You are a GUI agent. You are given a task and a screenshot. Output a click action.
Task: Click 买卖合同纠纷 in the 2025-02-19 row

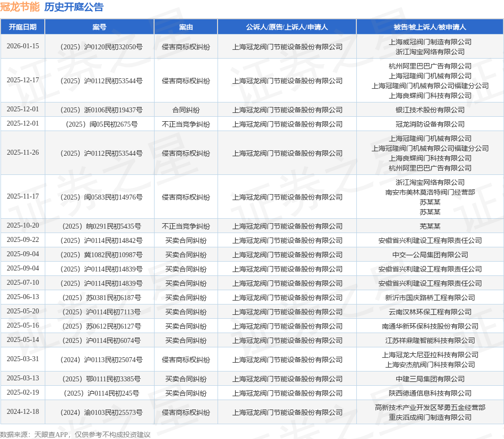(186, 393)
